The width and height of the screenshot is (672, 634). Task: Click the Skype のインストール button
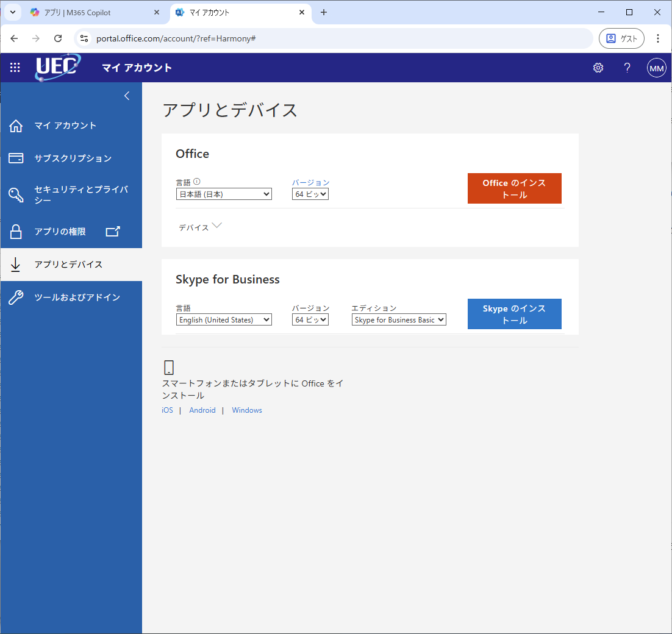pos(514,314)
